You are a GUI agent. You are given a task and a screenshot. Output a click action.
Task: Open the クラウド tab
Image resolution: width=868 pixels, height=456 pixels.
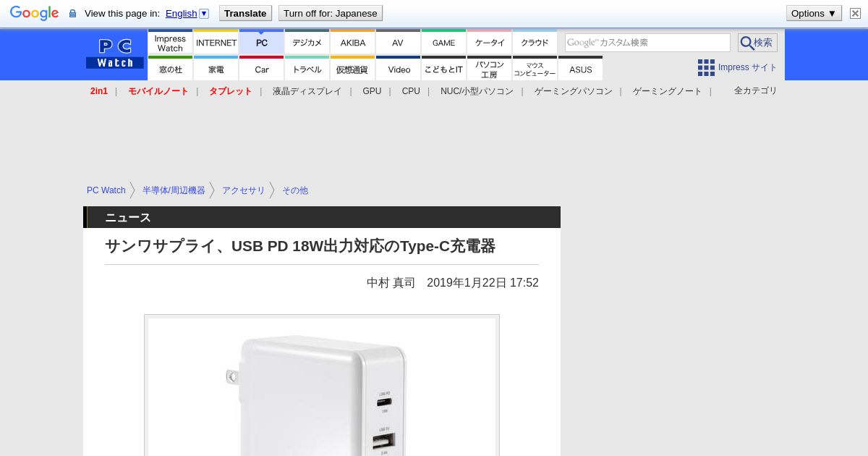point(535,43)
